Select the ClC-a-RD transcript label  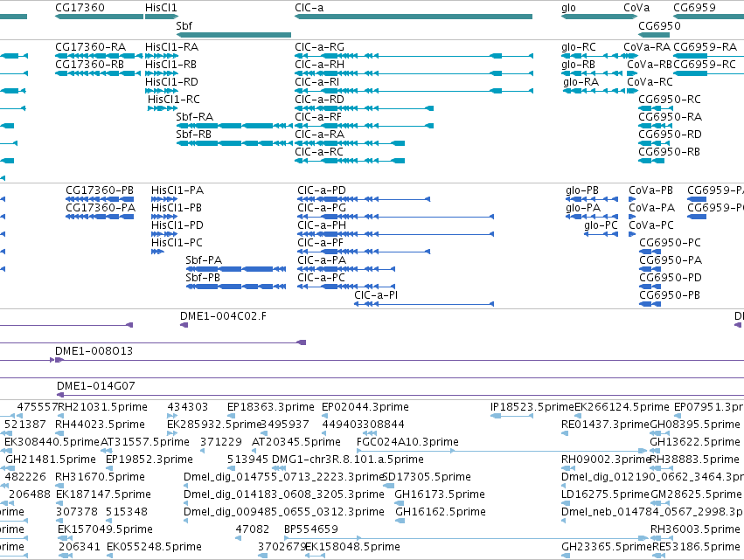point(319,100)
